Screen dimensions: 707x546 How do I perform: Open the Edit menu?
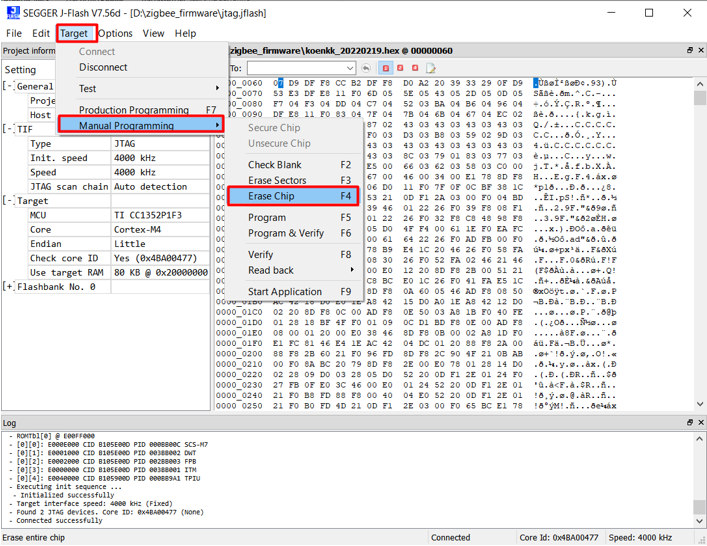(x=41, y=33)
